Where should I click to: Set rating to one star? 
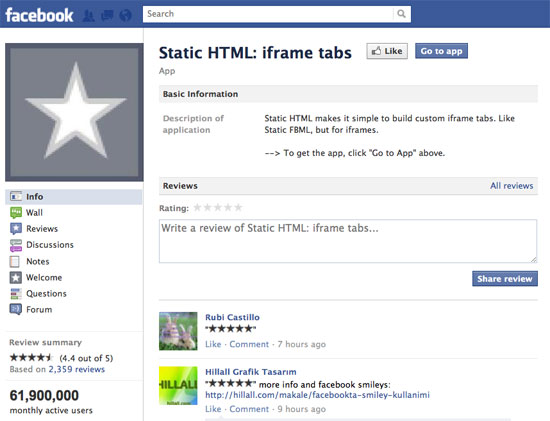click(197, 208)
